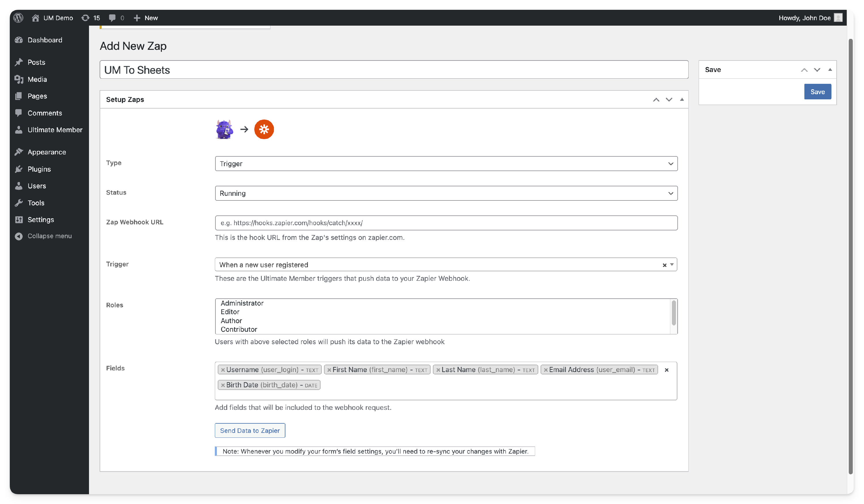Remove the Birth Date field tag
The image size is (864, 504).
coord(223,385)
